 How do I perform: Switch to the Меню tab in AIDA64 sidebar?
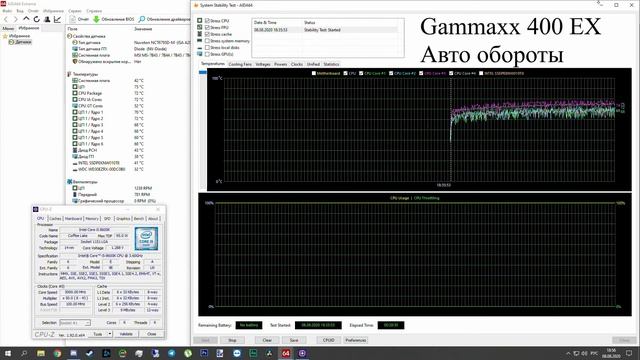coord(8,29)
